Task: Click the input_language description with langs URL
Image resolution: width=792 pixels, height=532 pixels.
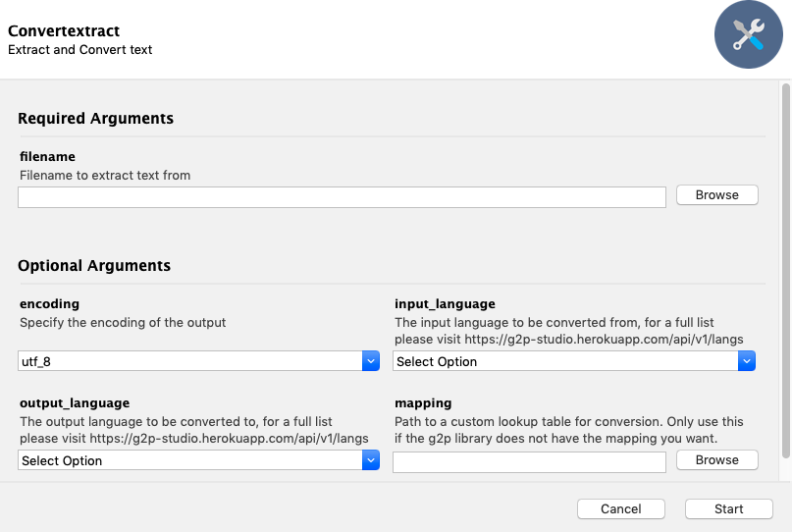Action: (x=568, y=331)
